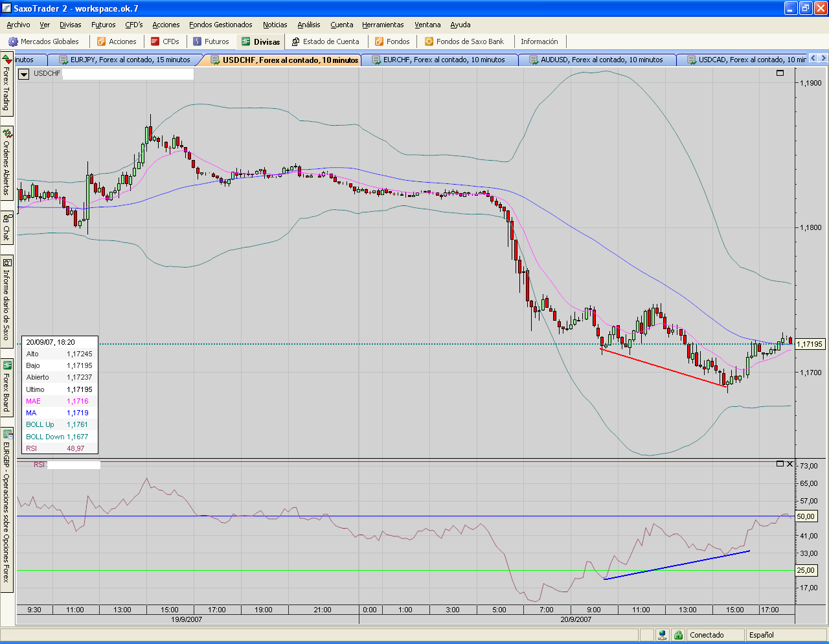The width and height of the screenshot is (829, 644).
Task: Click the Información toolbar button
Action: pyautogui.click(x=539, y=41)
